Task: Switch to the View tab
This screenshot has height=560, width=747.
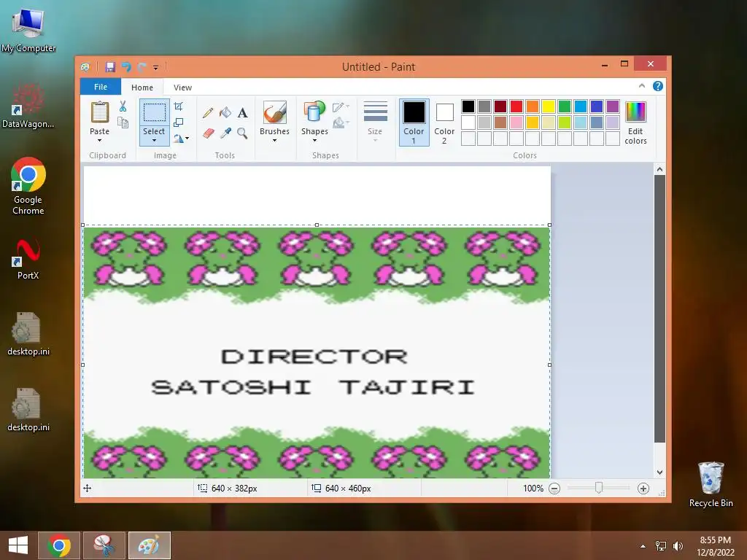Action: click(182, 87)
